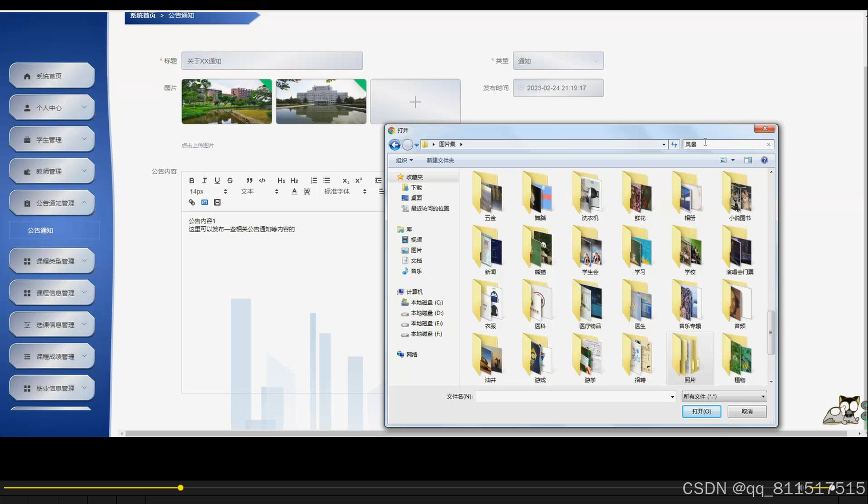Select the 洗衣机 folder
This screenshot has height=504, width=868.
(x=590, y=196)
